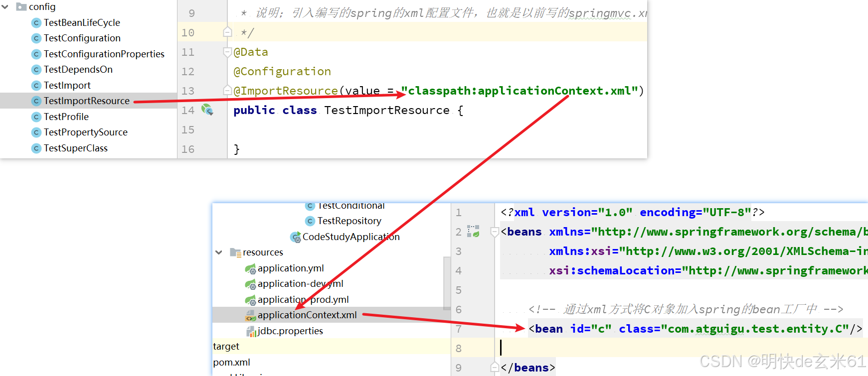Image resolution: width=868 pixels, height=376 pixels.
Task: Select TestDependsOn class
Action: (x=78, y=69)
